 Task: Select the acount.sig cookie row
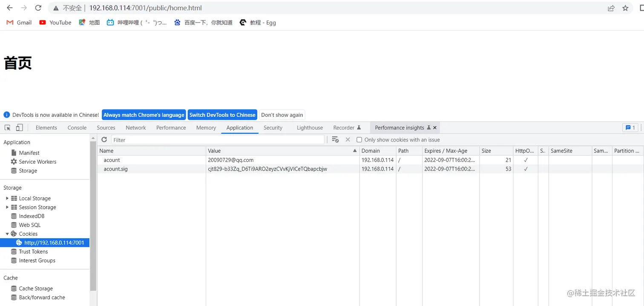pyautogui.click(x=371, y=169)
